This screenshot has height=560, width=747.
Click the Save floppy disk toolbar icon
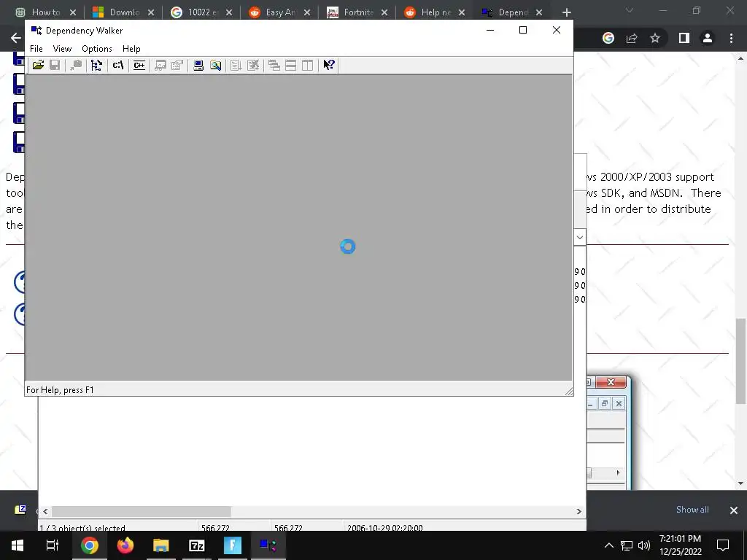click(55, 65)
